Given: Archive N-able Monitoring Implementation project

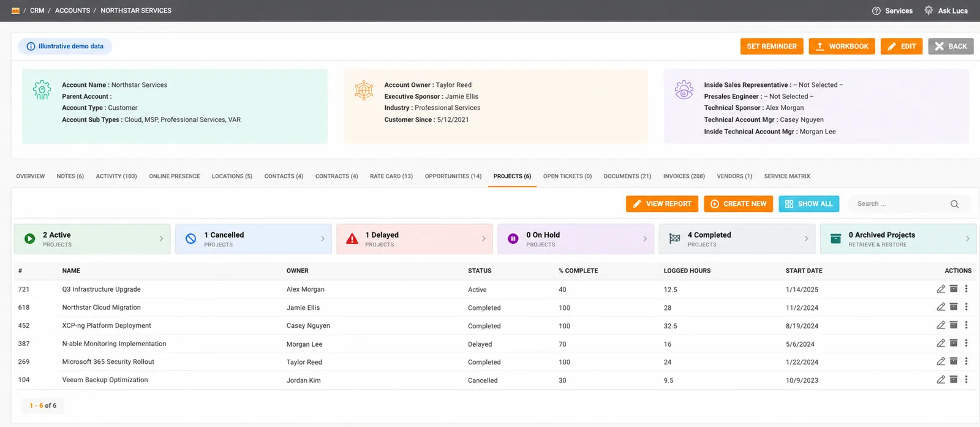Looking at the screenshot, I should pos(954,343).
